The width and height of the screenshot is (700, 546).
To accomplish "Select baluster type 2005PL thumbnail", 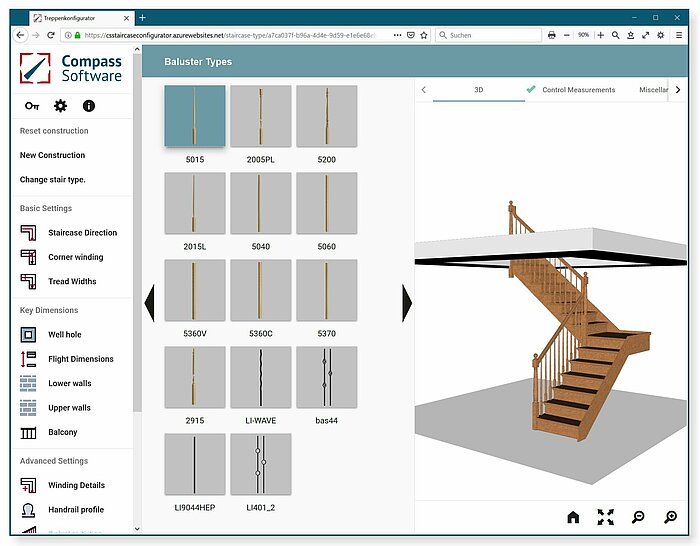I will tap(261, 116).
